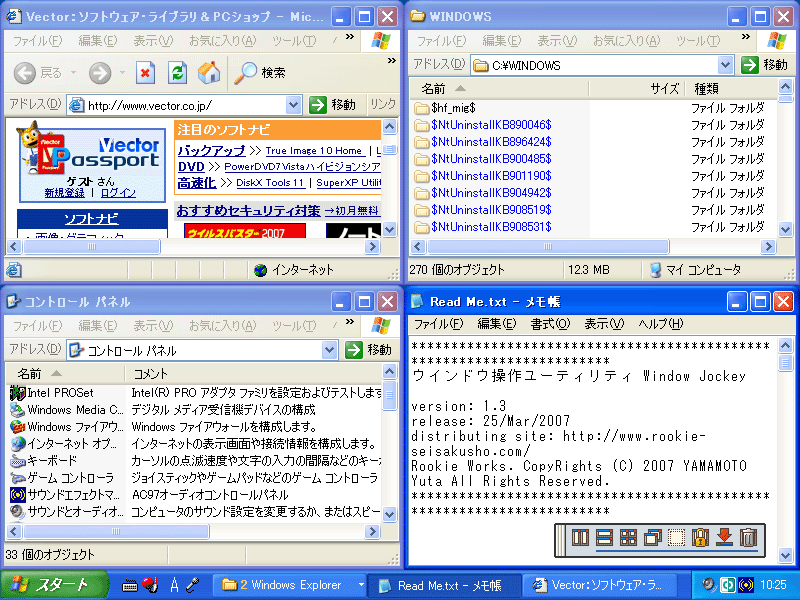Open ファイル menu in Notepad
The height and width of the screenshot is (600, 800).
438,324
